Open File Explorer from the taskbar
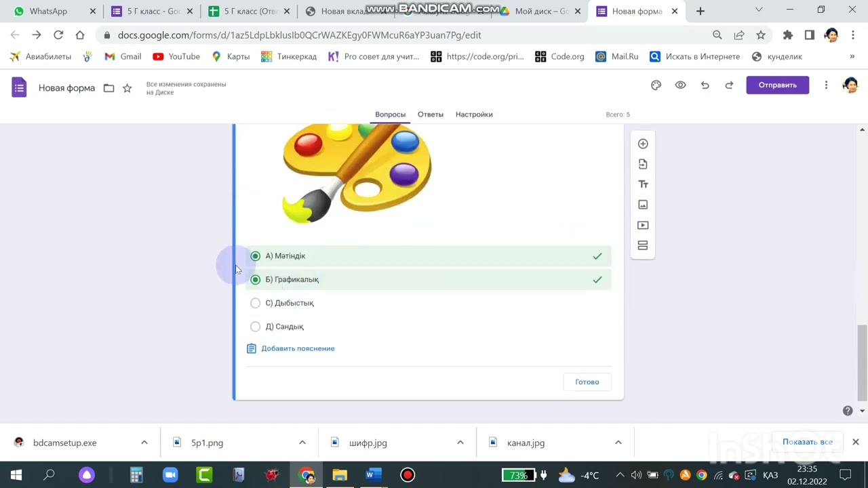This screenshot has width=868, height=488. (x=340, y=475)
